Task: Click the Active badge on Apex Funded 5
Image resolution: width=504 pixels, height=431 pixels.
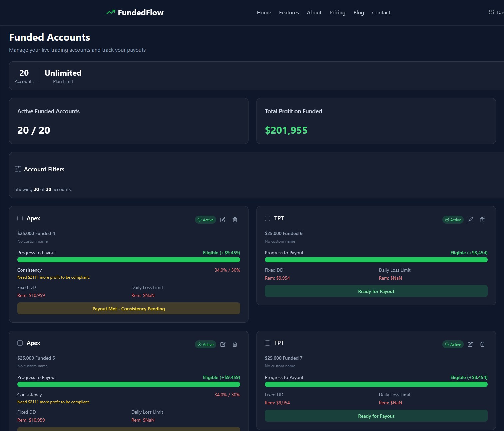Action: coord(206,344)
